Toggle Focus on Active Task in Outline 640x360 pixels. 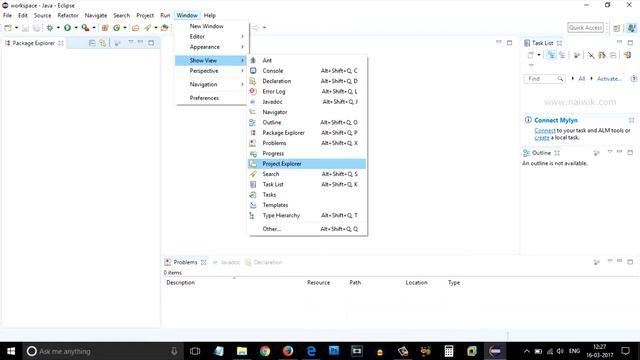[x=597, y=153]
